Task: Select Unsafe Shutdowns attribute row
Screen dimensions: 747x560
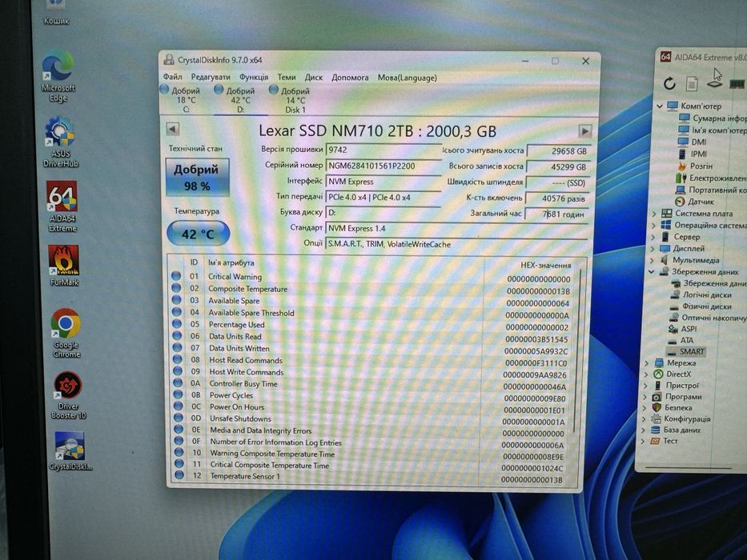Action: (x=372, y=419)
